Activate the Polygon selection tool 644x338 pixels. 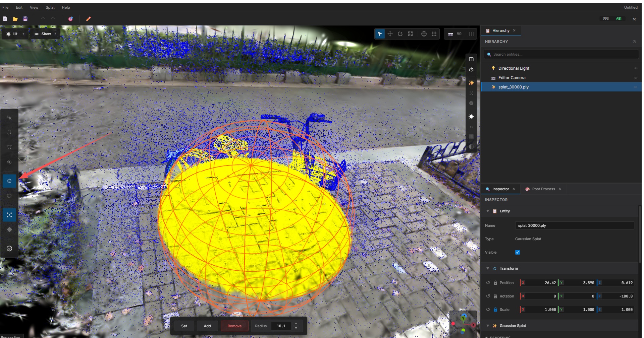tap(9, 147)
